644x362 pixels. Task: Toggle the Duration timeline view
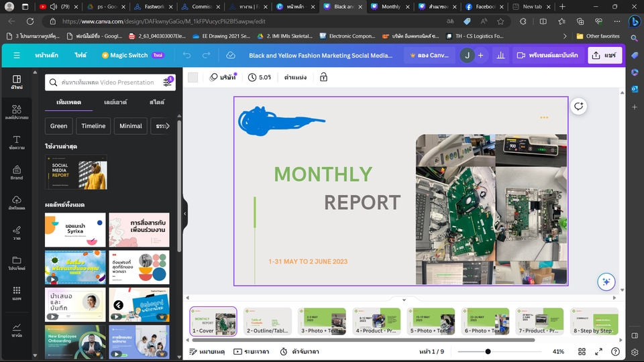tap(251, 351)
